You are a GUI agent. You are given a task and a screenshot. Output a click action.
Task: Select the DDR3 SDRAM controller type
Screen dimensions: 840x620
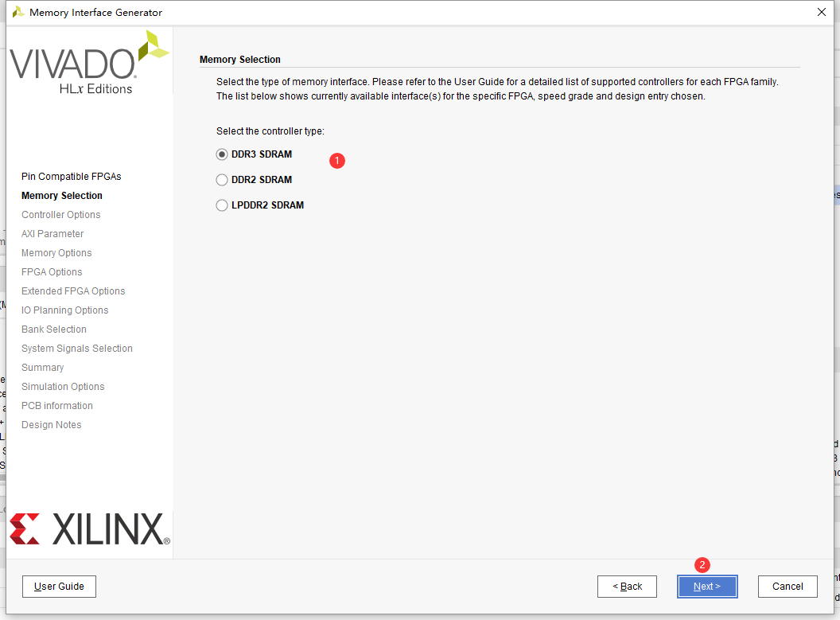[221, 154]
